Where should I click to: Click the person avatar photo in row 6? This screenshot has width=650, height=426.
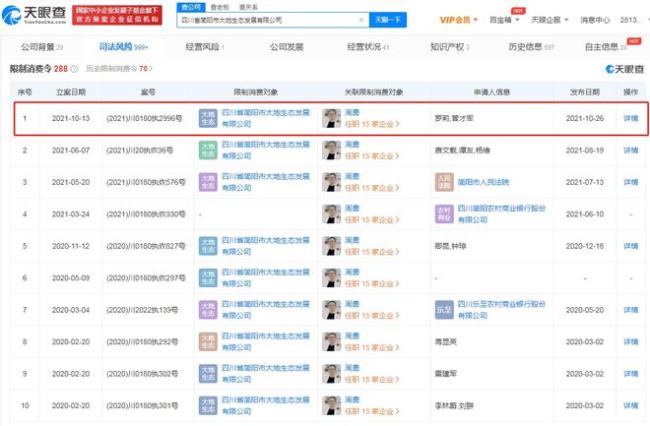click(x=332, y=278)
